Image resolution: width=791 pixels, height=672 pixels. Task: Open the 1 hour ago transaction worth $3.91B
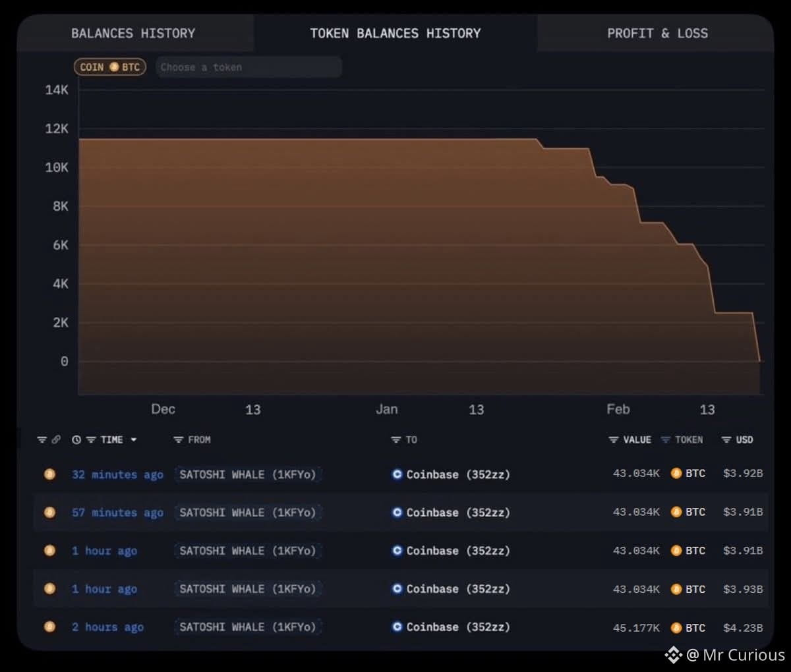pyautogui.click(x=104, y=551)
